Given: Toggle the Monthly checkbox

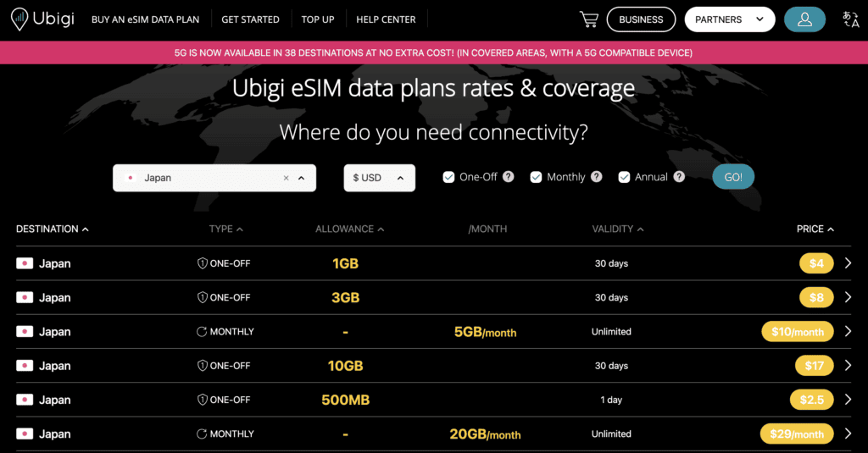Looking at the screenshot, I should 536,177.
